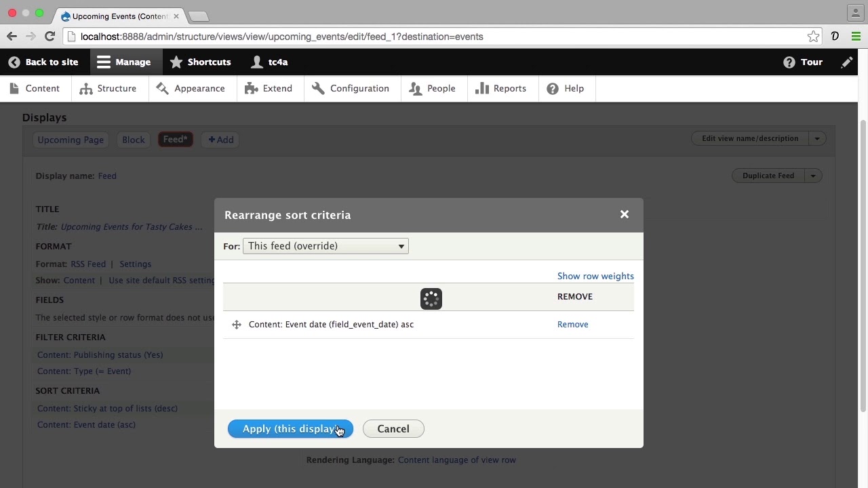
Task: Open the Content admin menu
Action: click(35, 88)
